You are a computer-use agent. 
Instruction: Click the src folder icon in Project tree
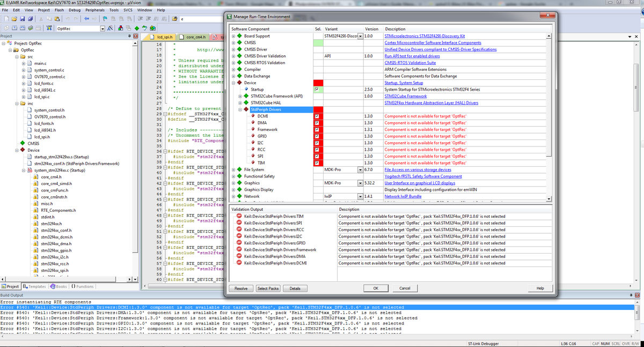point(22,56)
